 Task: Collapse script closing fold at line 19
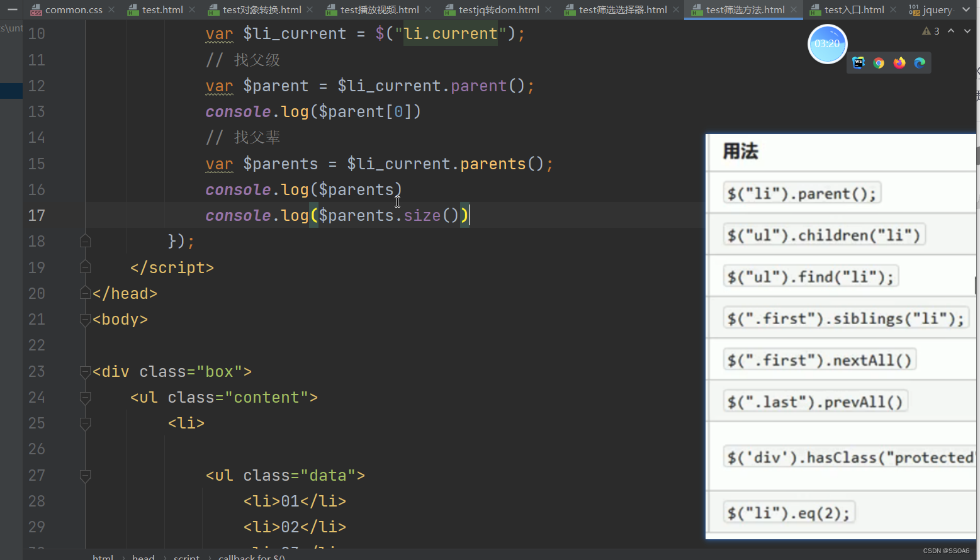pos(86,267)
